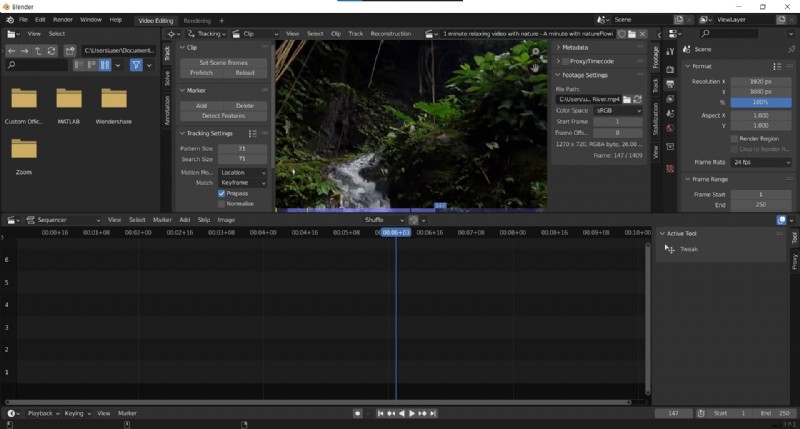Open the Render menu in the top bar
800x429 pixels.
pyautogui.click(x=63, y=20)
